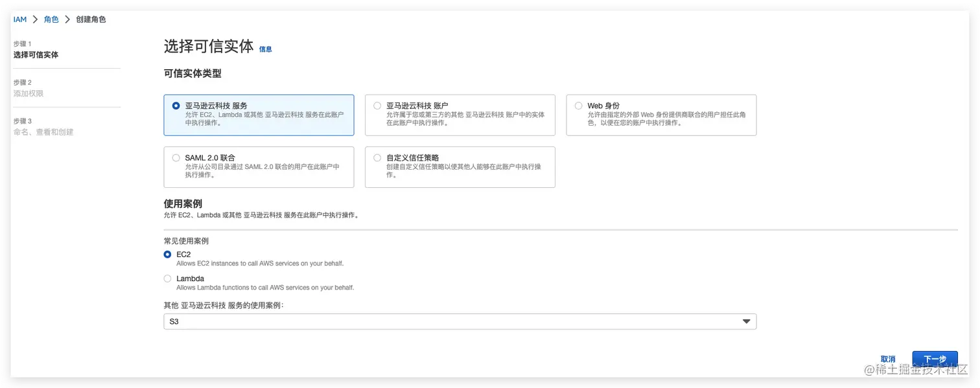Choose the SAML 2.0 联合 radio option
Screen dimensions: 980x388
176,157
